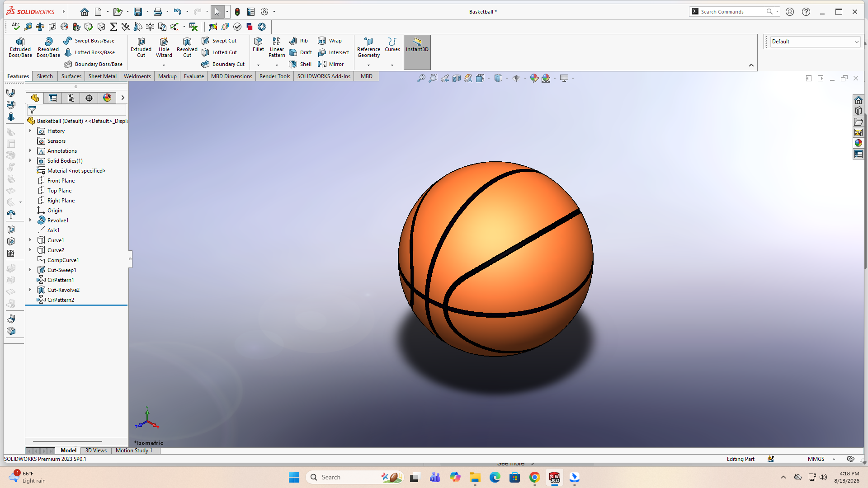868x488 pixels.
Task: Select the Revolved Cut tool
Action: coord(187,47)
